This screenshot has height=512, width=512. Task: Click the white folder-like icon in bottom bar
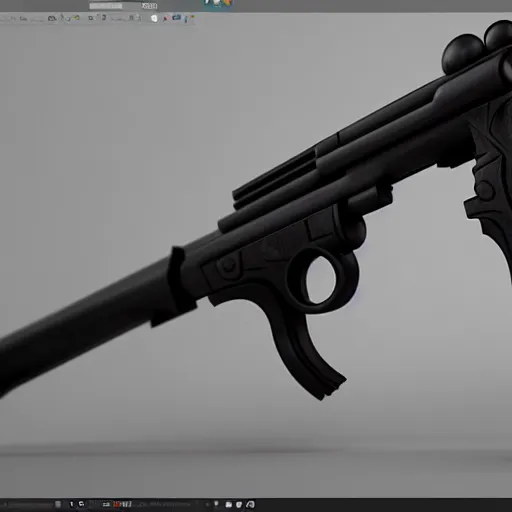(229, 505)
